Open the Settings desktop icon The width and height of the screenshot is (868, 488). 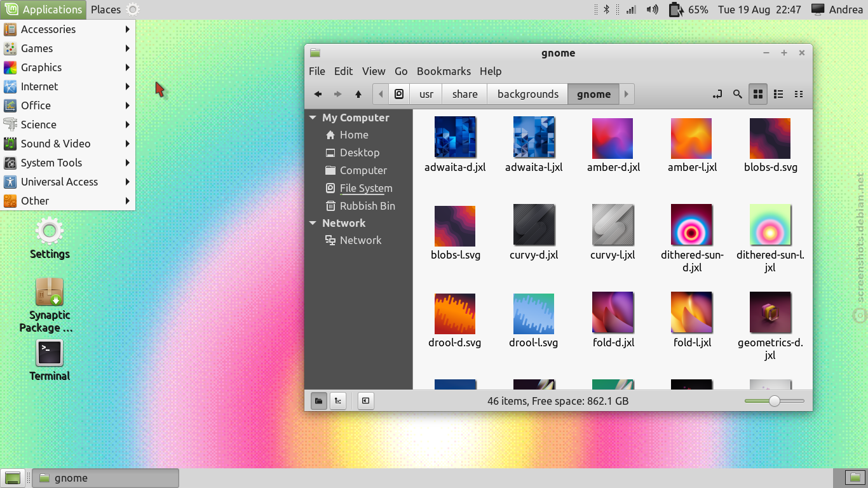click(x=50, y=238)
